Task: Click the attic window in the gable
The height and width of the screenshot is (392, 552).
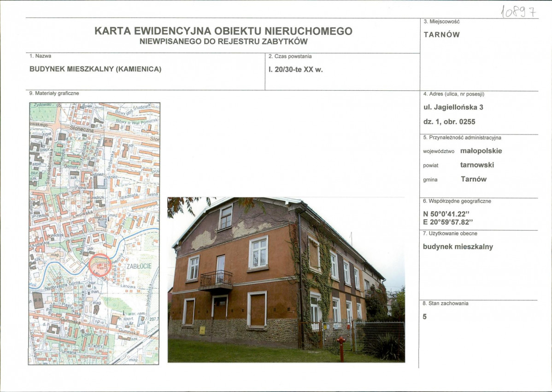Action: click(x=225, y=218)
